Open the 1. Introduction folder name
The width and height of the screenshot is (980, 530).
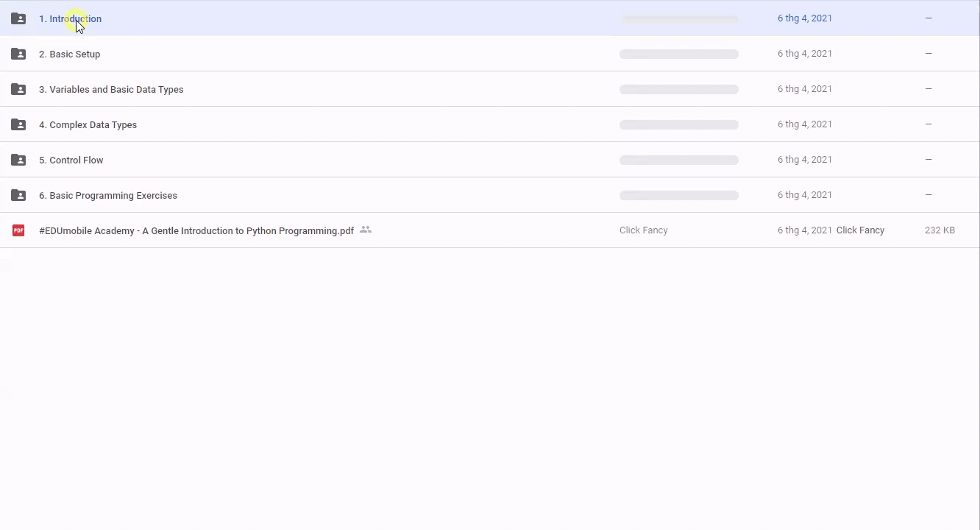click(x=70, y=18)
